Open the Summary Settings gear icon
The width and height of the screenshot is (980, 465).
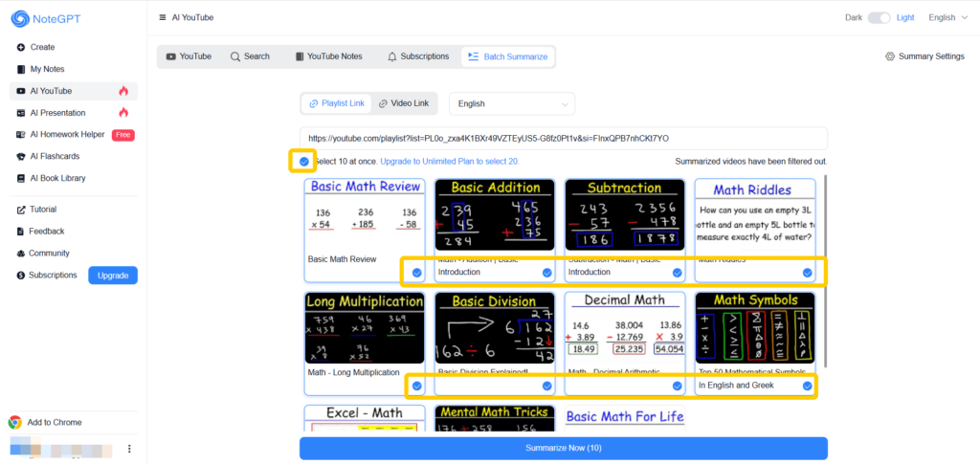tap(890, 56)
